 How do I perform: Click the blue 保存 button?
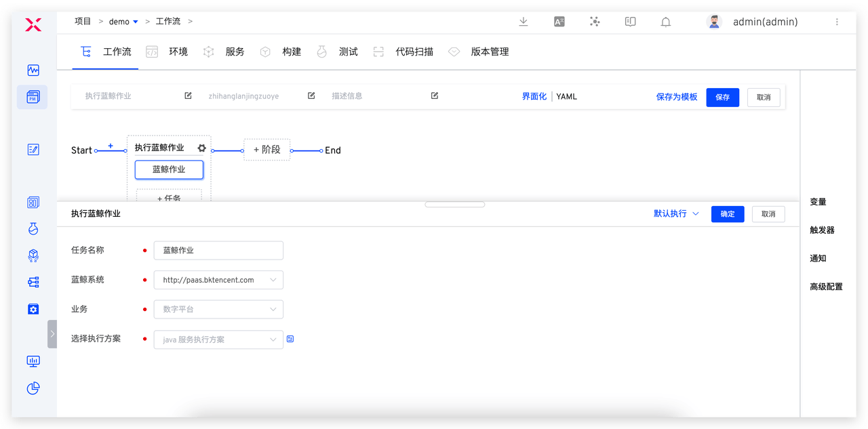click(723, 97)
